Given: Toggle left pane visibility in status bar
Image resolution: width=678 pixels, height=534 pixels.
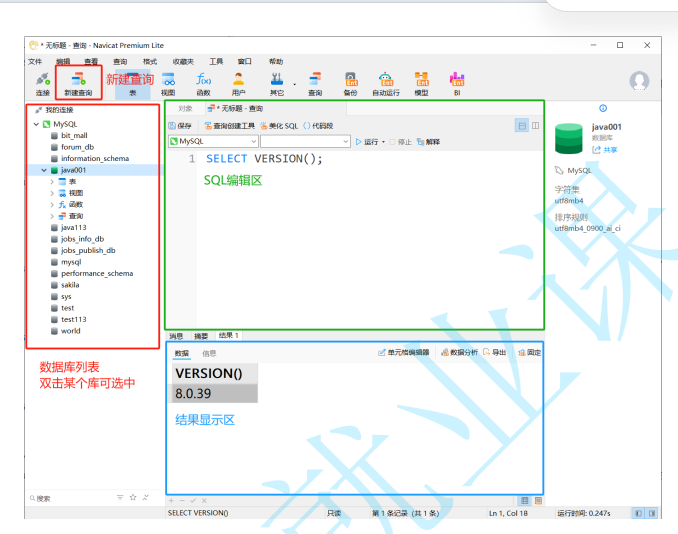Looking at the screenshot, I should click(638, 513).
